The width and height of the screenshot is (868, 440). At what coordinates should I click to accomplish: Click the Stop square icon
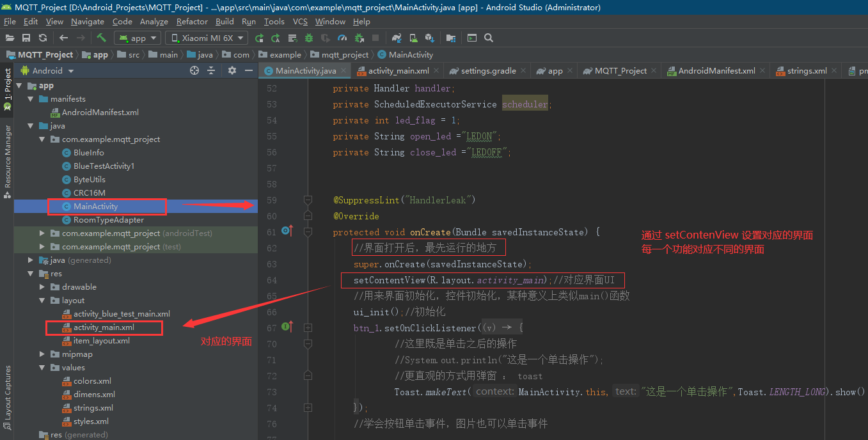(x=375, y=38)
